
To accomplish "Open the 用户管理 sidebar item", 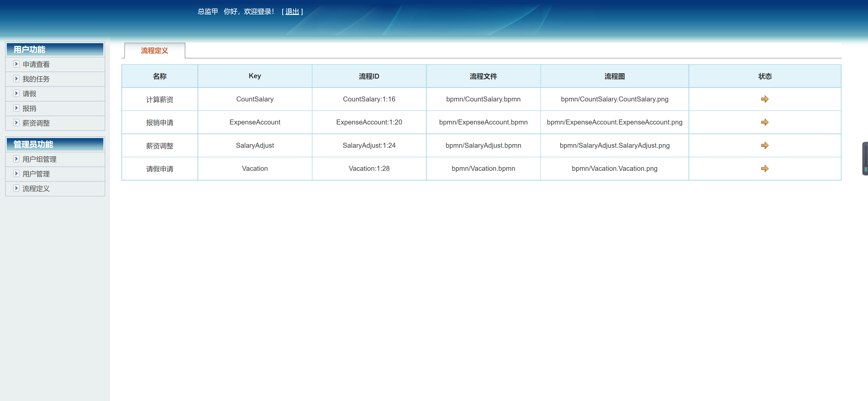I will [36, 174].
